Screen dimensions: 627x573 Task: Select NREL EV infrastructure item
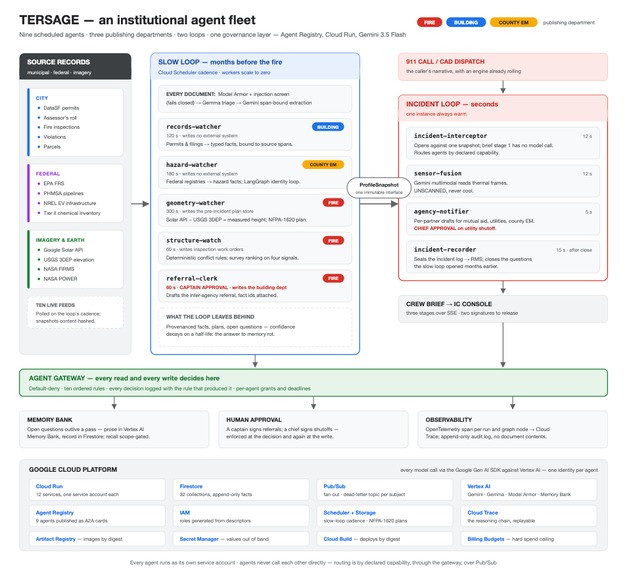point(70,203)
